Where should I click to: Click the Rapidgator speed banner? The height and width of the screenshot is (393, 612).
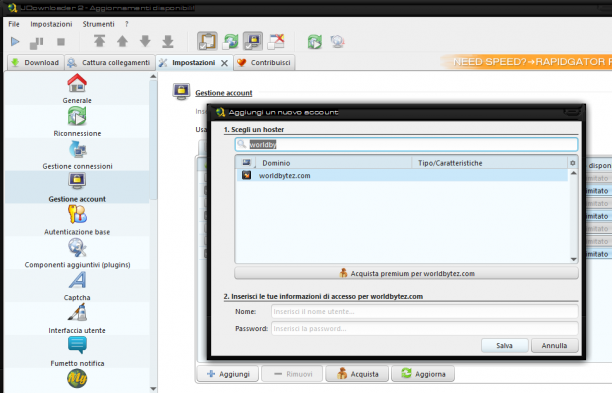pos(527,62)
